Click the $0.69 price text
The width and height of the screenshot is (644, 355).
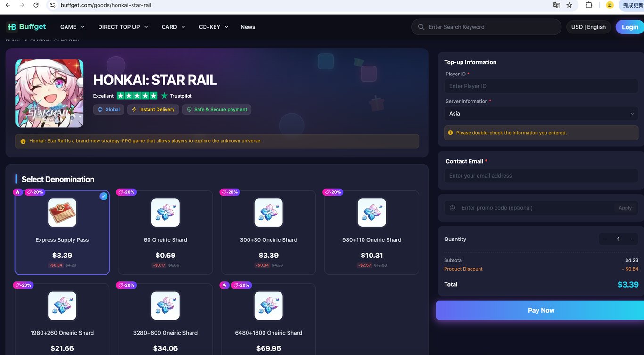click(x=165, y=256)
